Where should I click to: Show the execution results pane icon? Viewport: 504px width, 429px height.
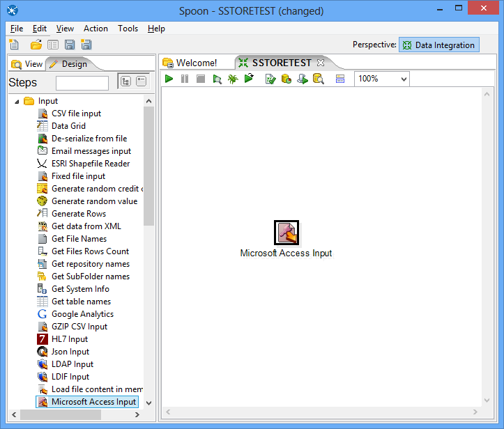coord(340,79)
